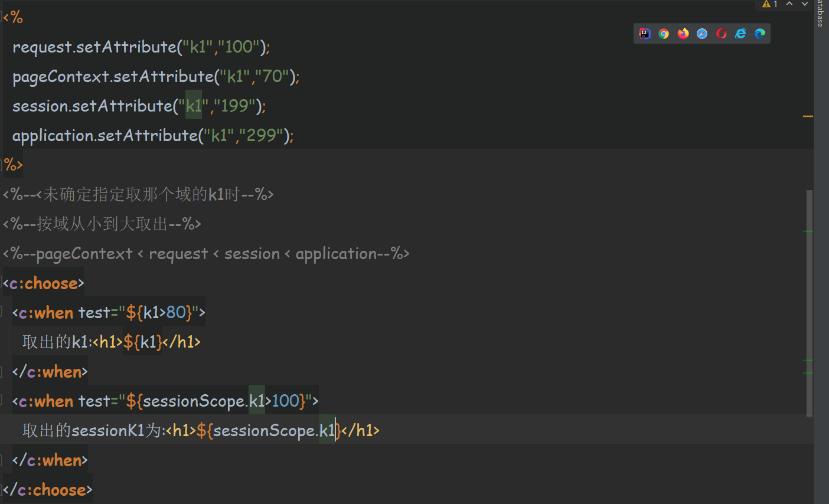The width and height of the screenshot is (829, 504).
Task: Click second closing </c:when> tag
Action: point(50,460)
